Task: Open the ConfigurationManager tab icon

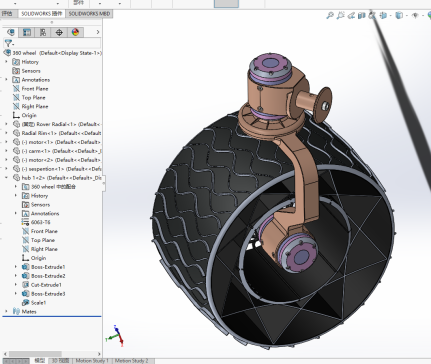Action: (x=43, y=32)
